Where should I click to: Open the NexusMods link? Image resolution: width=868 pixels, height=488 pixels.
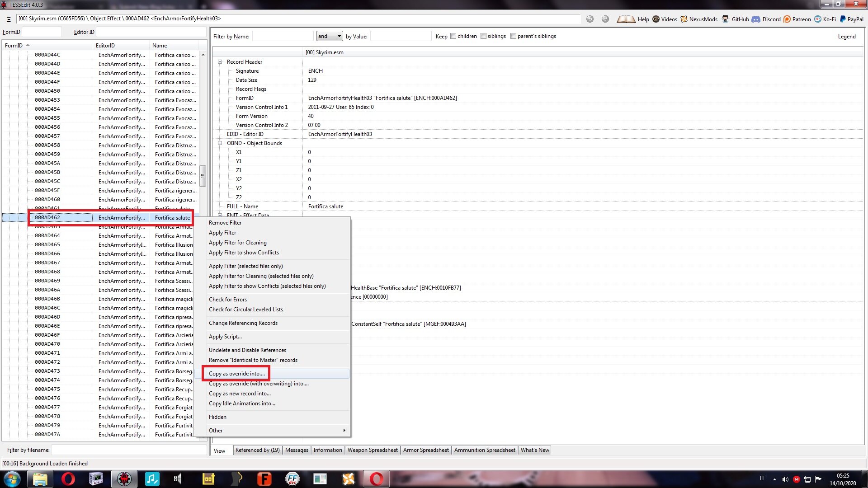(699, 19)
